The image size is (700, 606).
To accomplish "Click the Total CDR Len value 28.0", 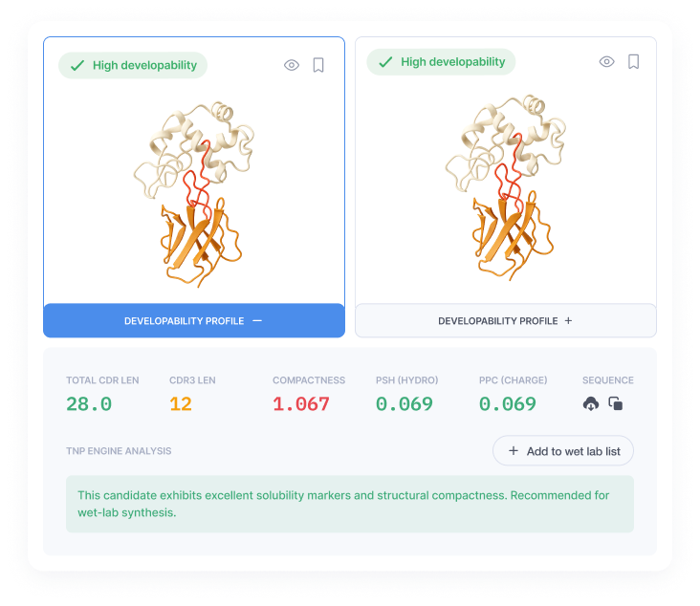I will [x=89, y=404].
